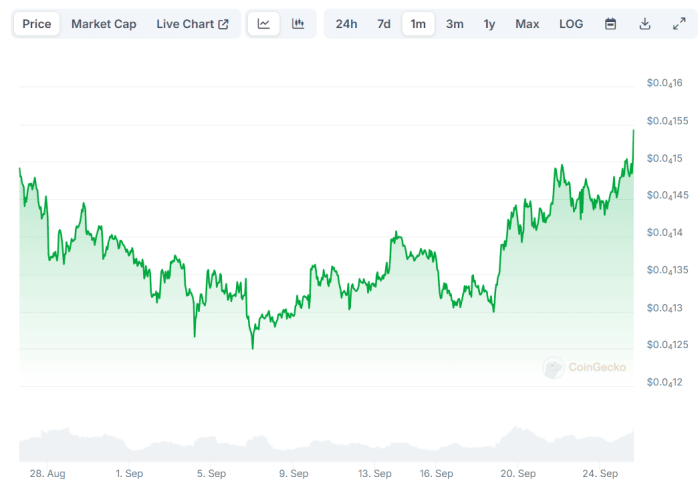Change the range to 3m

click(x=454, y=24)
